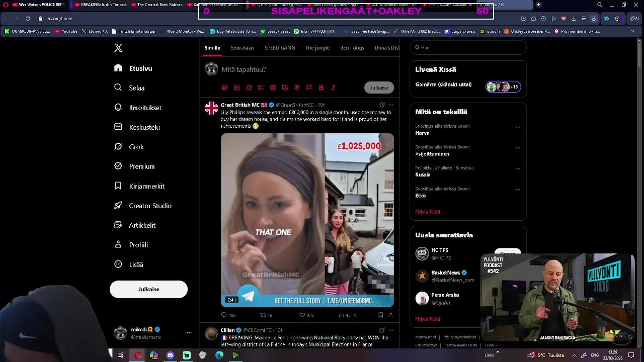Image resolution: width=644 pixels, height=362 pixels.
Task: Add an image to the post
Action: pyautogui.click(x=225, y=87)
